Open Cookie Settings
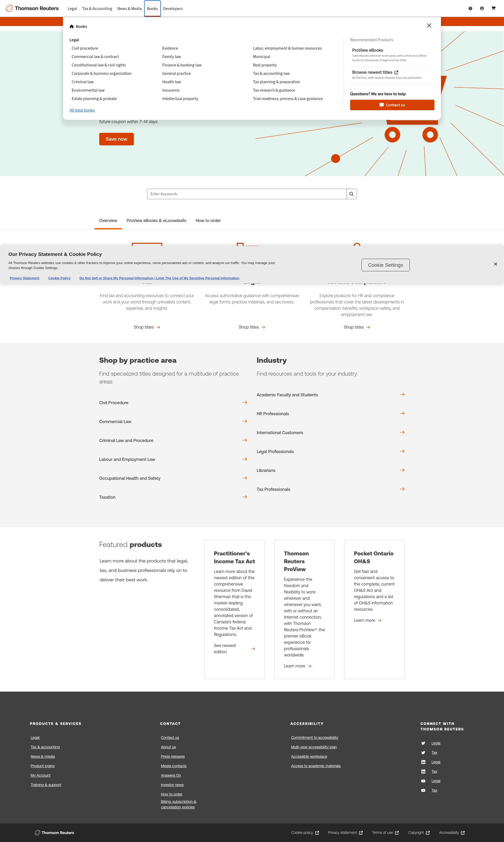This screenshot has height=842, width=504. [x=385, y=265]
